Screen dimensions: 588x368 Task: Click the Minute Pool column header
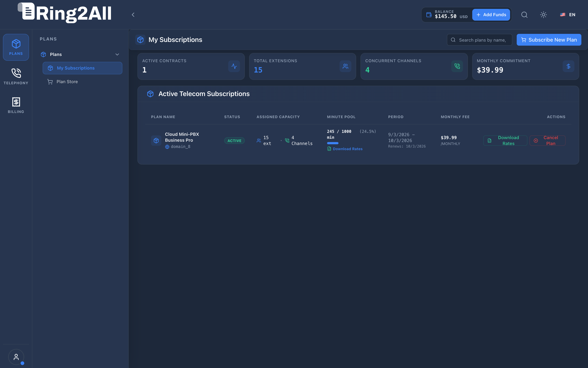click(x=341, y=117)
